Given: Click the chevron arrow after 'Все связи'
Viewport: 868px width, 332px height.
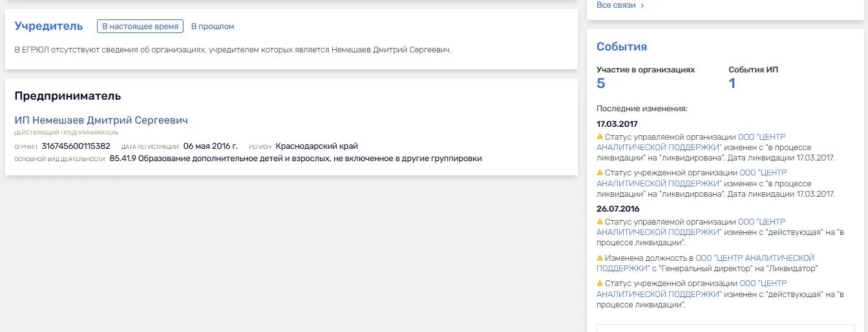Looking at the screenshot, I should click(x=642, y=5).
